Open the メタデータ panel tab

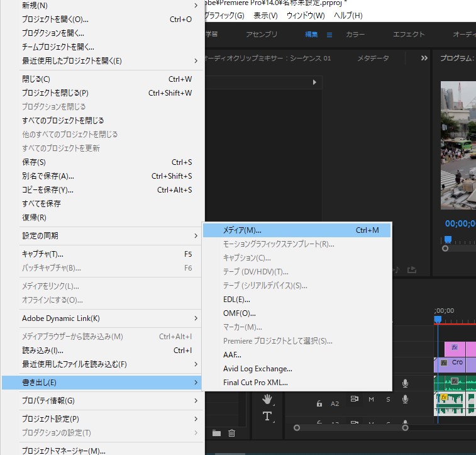[x=373, y=58]
